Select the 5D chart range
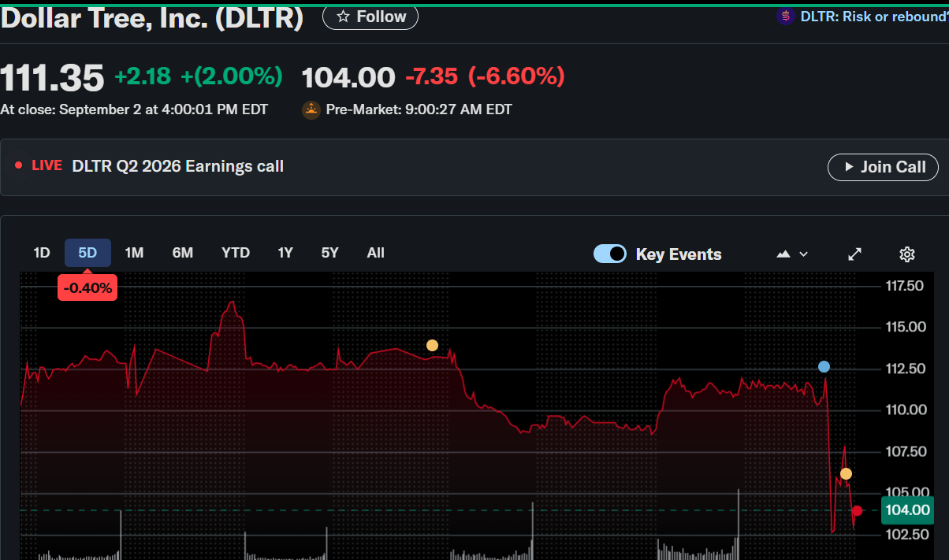 click(x=87, y=253)
